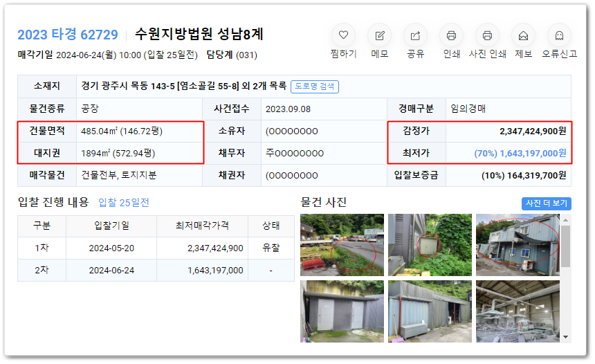Click the 2023.09.08 case filing date
This screenshot has width=595, height=364.
288,109
